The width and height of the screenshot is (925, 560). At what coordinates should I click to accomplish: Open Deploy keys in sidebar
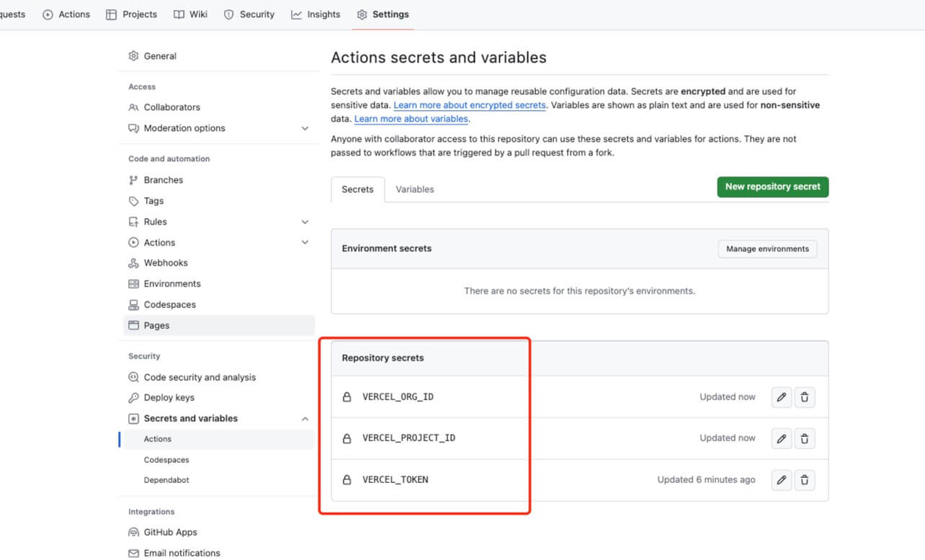click(169, 397)
